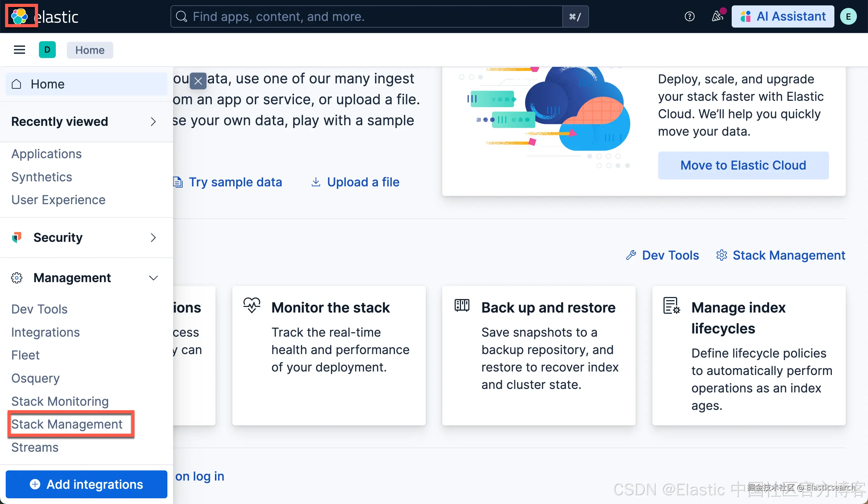Click the Add integrations button
This screenshot has width=868, height=504.
click(x=87, y=484)
